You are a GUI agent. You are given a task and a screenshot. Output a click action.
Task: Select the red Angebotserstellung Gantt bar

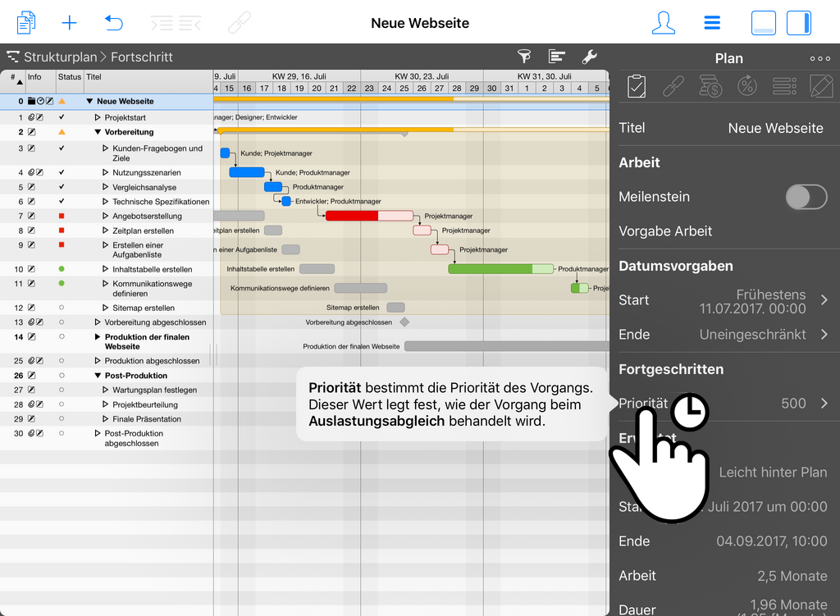coord(352,216)
